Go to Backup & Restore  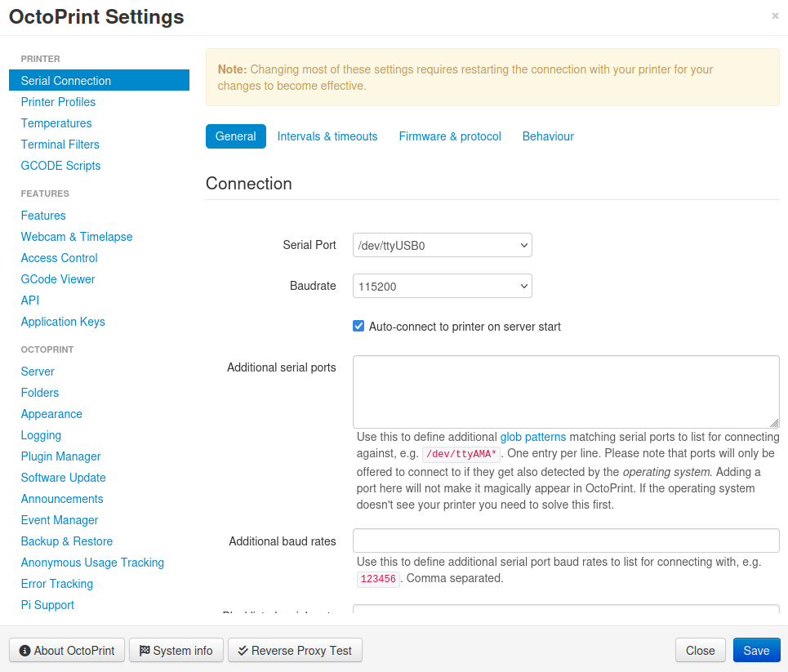coord(67,541)
